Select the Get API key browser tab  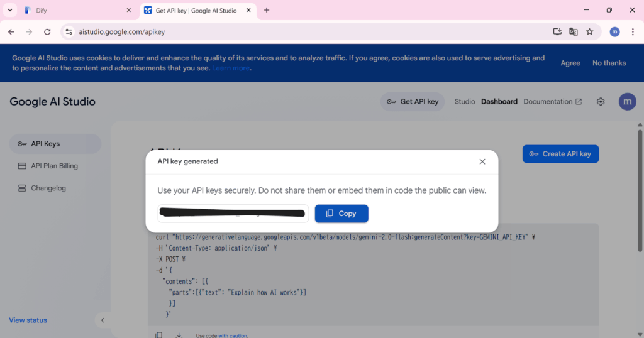coord(198,11)
